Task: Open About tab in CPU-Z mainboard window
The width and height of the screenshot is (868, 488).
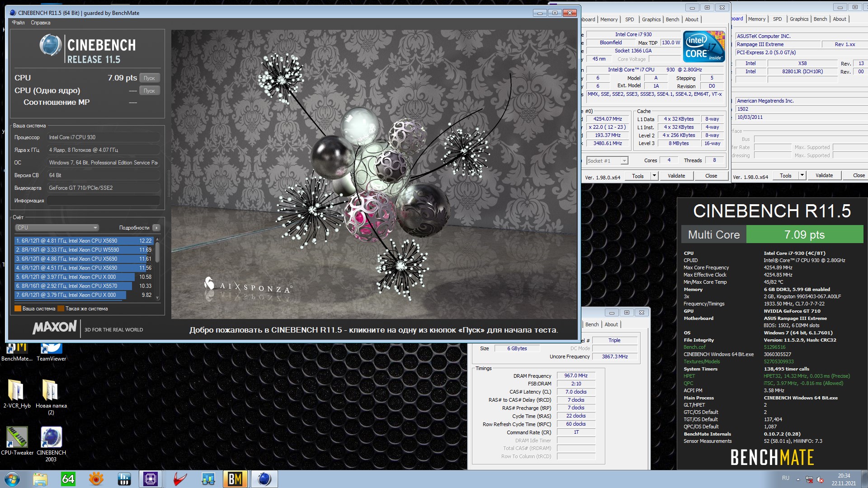Action: tap(840, 19)
